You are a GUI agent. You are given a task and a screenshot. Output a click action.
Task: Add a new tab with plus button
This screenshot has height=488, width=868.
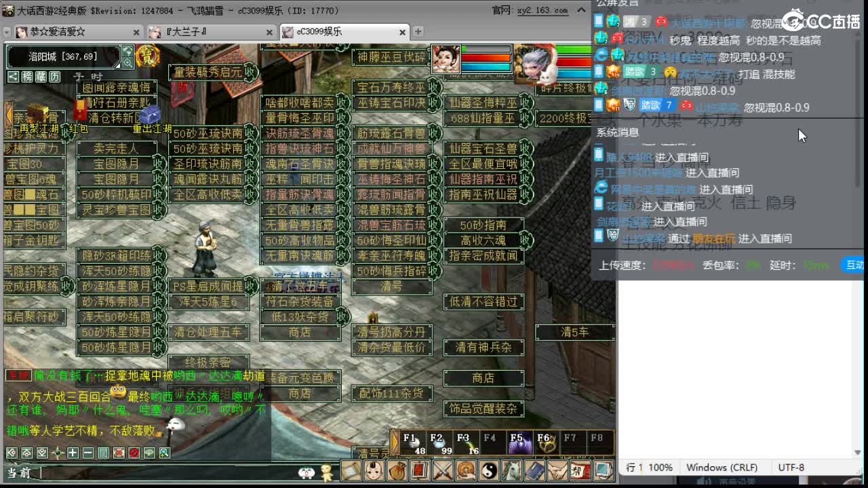(x=418, y=31)
